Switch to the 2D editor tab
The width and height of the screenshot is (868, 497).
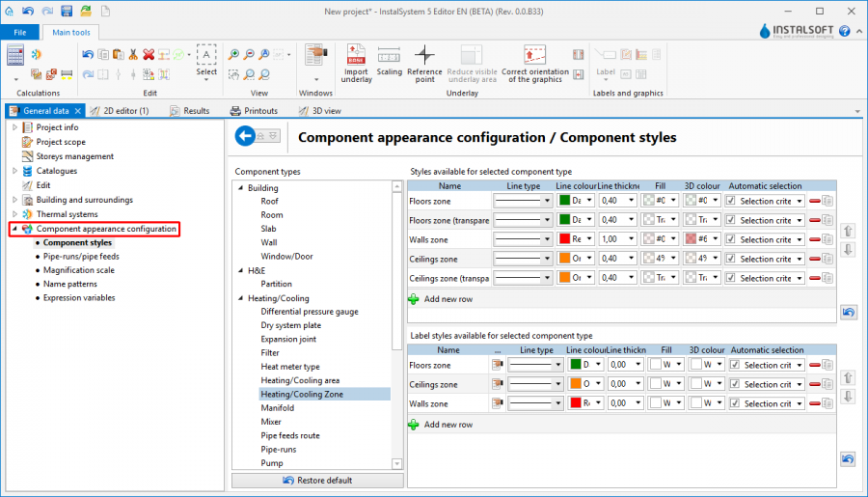125,111
